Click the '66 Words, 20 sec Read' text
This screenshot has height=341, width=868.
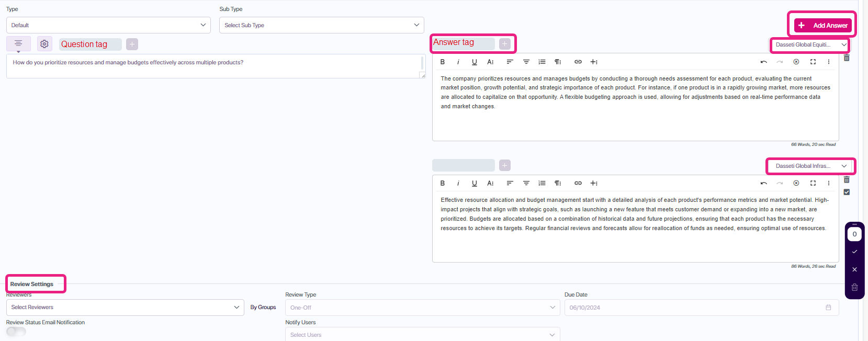coord(813,144)
